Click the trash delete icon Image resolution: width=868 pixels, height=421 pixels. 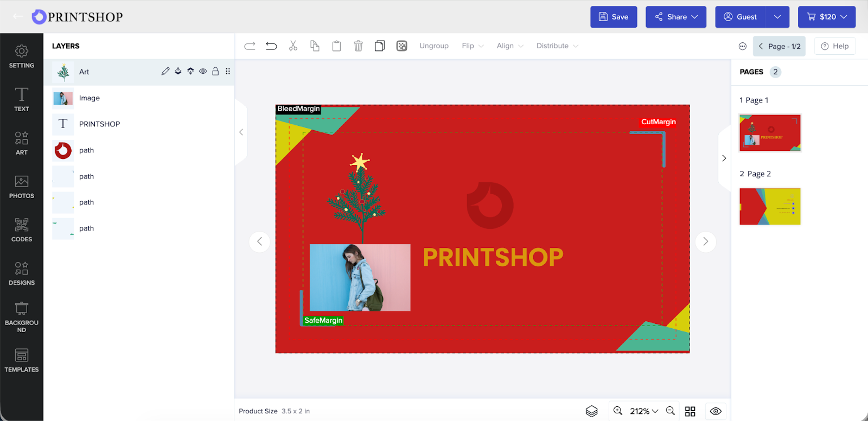point(358,46)
